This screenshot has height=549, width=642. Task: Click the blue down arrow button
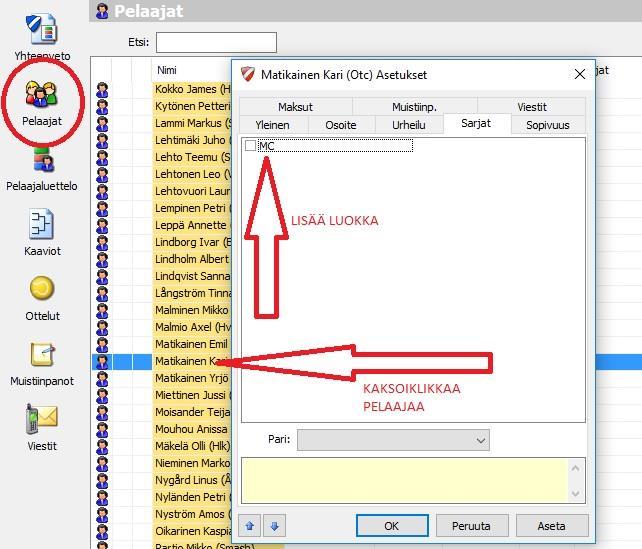274,526
